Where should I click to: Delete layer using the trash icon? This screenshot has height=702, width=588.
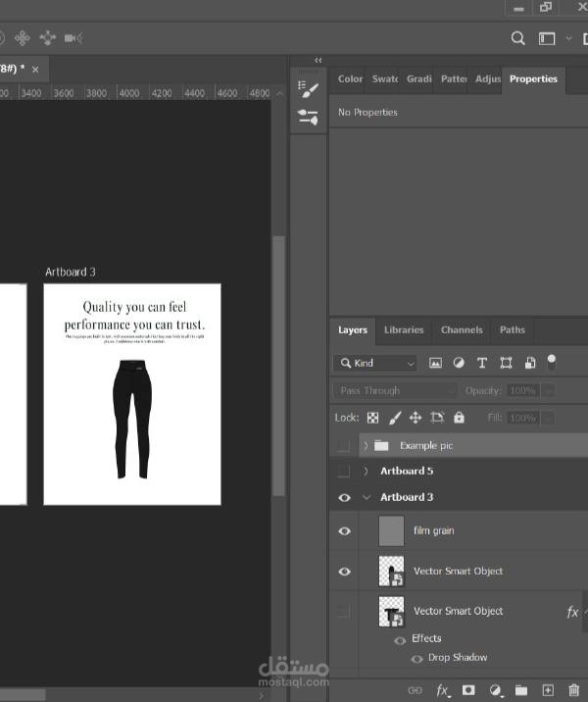tap(574, 690)
